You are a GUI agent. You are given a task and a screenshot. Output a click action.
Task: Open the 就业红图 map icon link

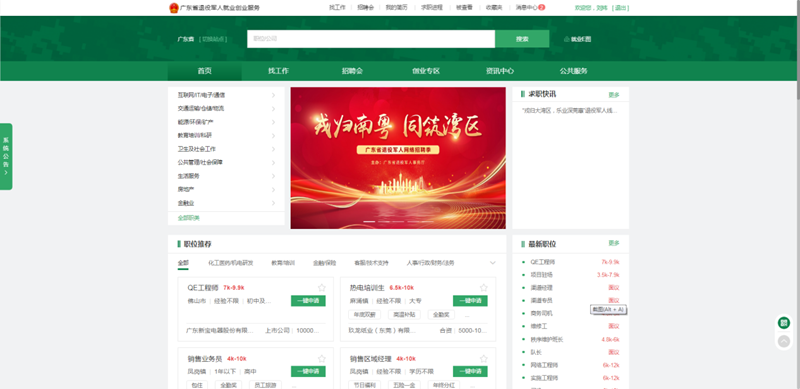(x=578, y=39)
